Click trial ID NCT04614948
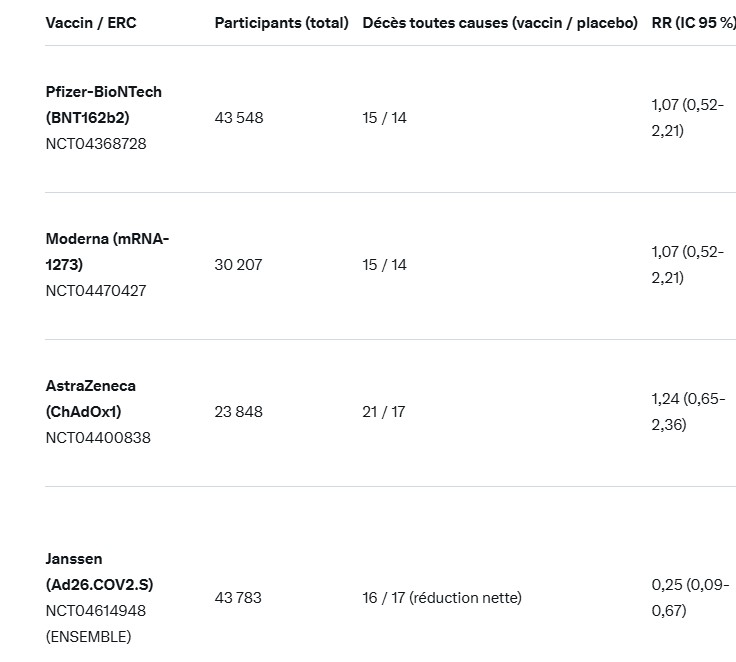The image size is (736, 662). tap(96, 610)
